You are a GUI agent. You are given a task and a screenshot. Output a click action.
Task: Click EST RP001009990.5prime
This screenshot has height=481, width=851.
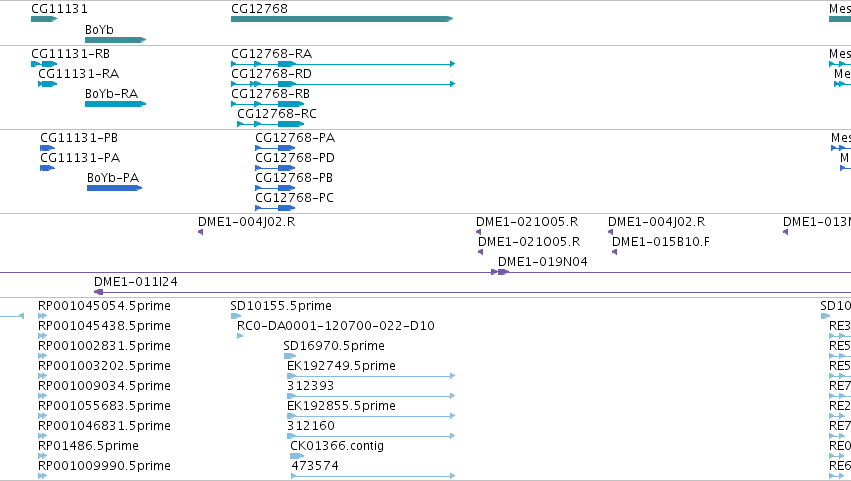coord(43,477)
